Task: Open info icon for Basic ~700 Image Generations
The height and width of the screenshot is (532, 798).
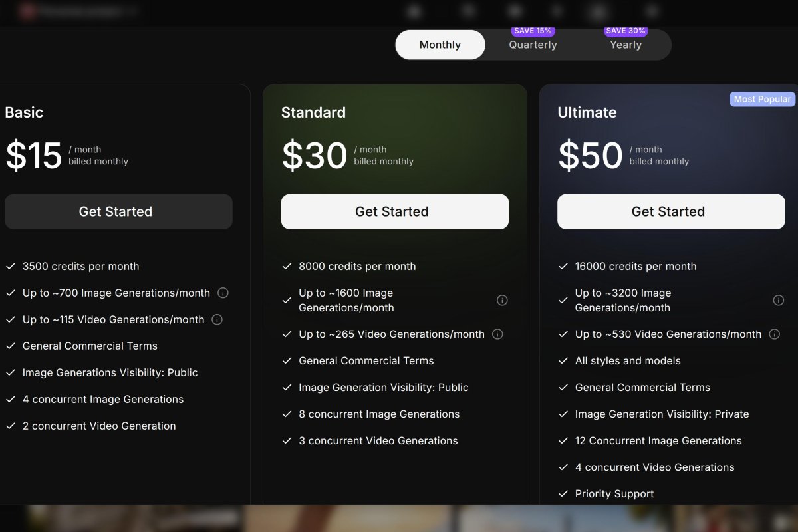Action: coord(223,293)
